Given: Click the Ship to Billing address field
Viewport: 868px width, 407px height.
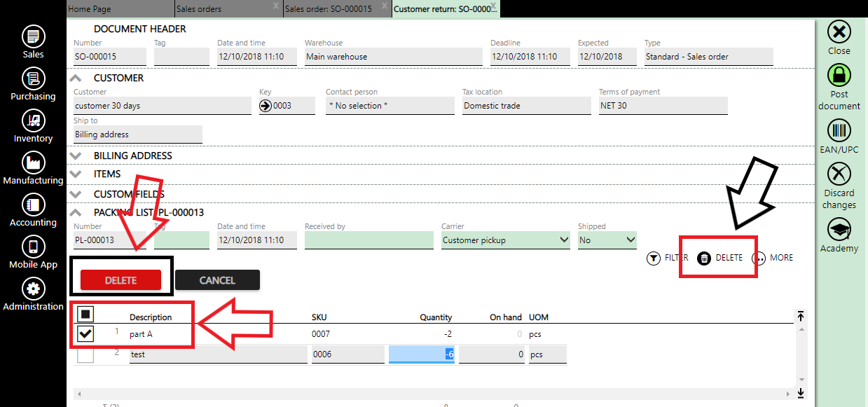Looking at the screenshot, I should 138,134.
